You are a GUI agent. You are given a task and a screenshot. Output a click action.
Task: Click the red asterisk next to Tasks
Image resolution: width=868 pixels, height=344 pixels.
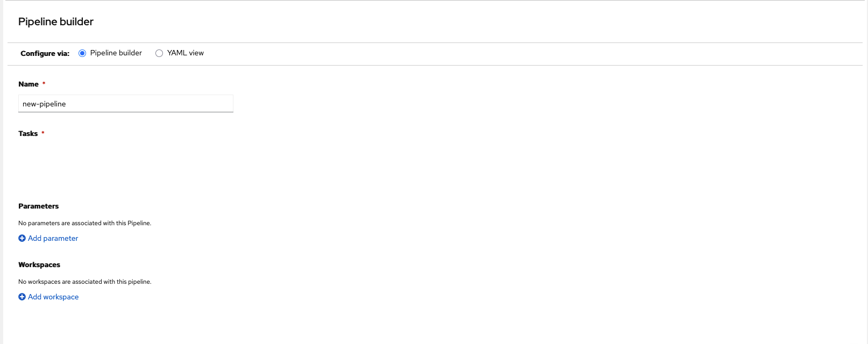[x=43, y=133]
